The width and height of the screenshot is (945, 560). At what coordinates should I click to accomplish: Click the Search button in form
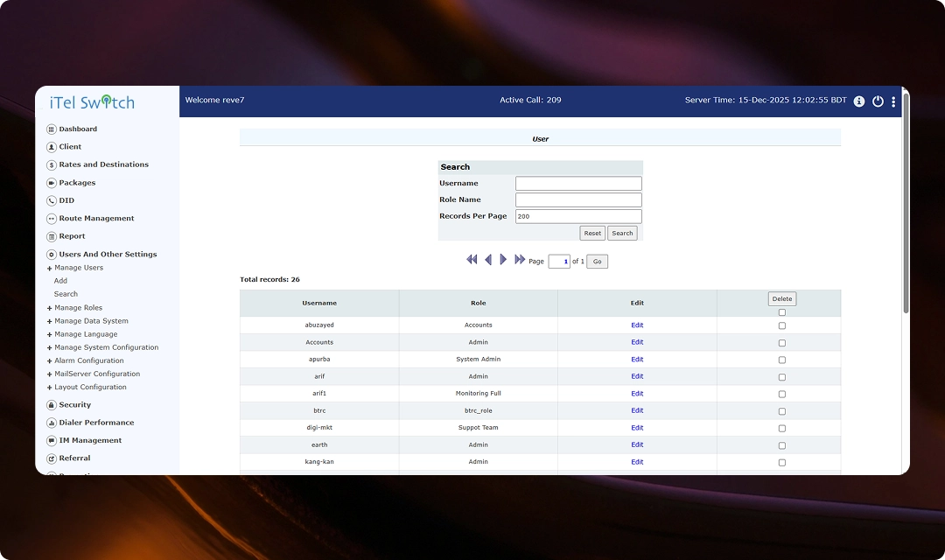tap(622, 234)
